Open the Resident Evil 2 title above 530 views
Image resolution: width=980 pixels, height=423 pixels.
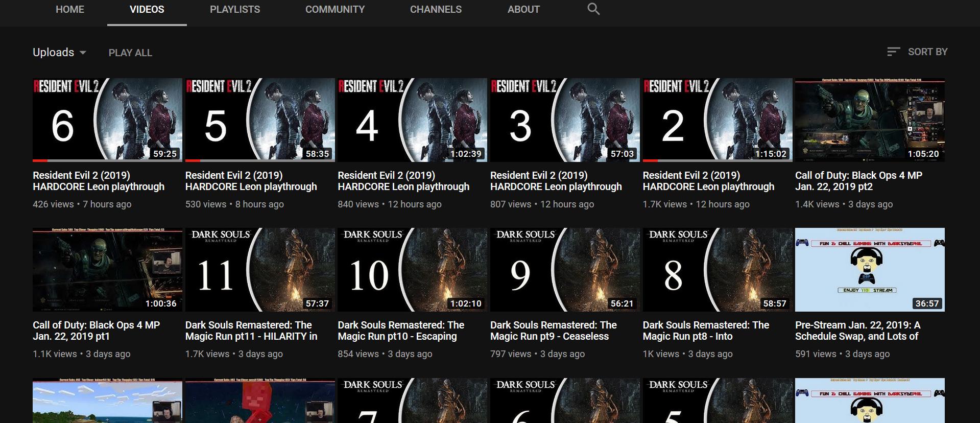point(251,181)
